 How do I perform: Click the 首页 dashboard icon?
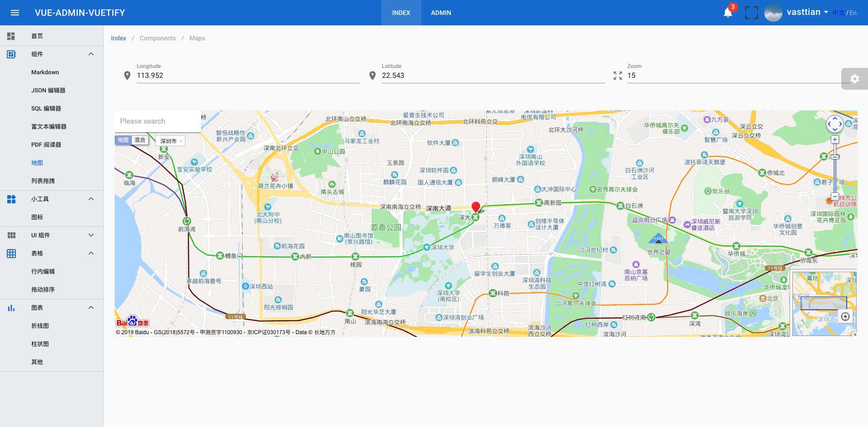[11, 36]
